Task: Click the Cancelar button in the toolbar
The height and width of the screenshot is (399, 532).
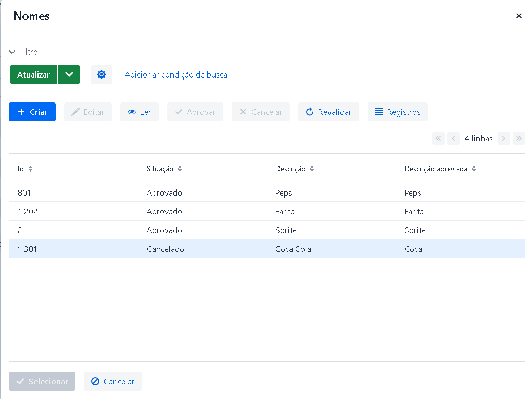Action: 261,112
